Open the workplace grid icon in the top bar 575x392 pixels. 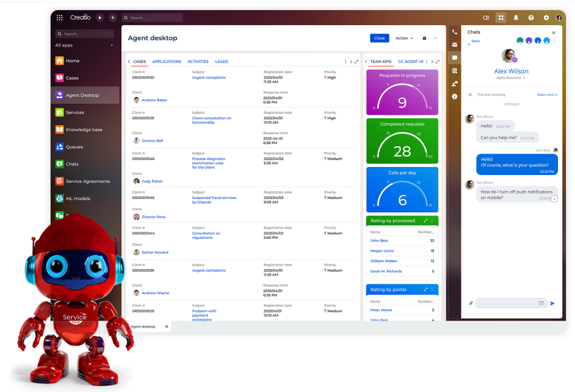point(501,18)
